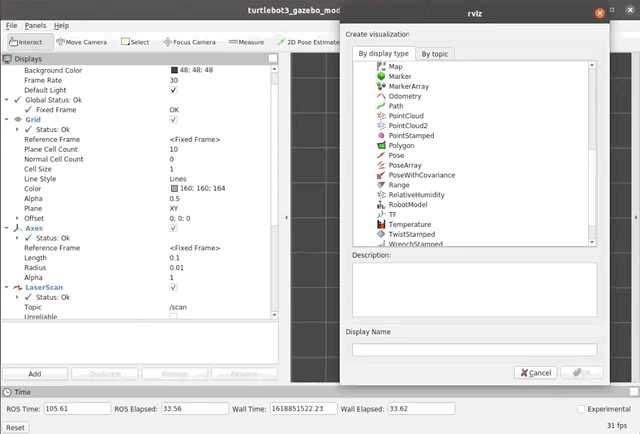Choose PointCloud2 from display list
The height and width of the screenshot is (434, 640).
[407, 126]
